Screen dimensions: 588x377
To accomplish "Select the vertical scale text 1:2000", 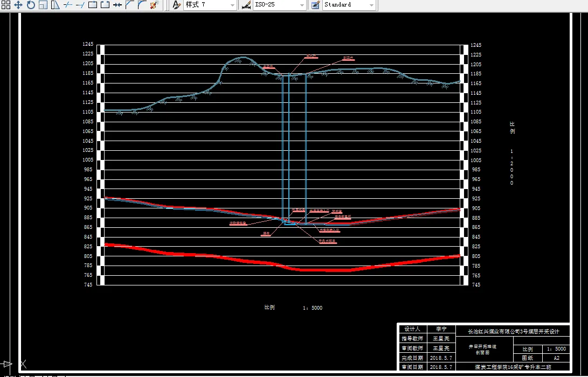I will [512, 167].
